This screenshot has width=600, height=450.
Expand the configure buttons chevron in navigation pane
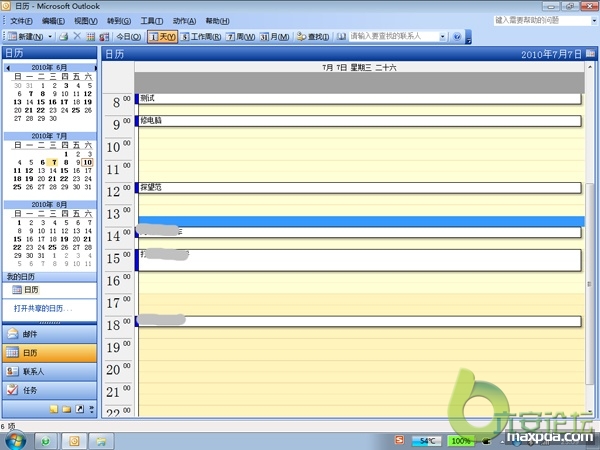point(91,410)
